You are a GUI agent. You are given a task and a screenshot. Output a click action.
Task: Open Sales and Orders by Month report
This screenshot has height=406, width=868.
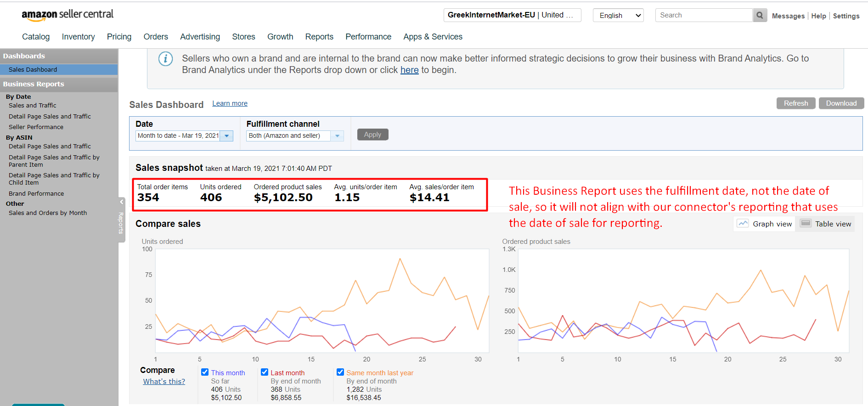click(48, 213)
